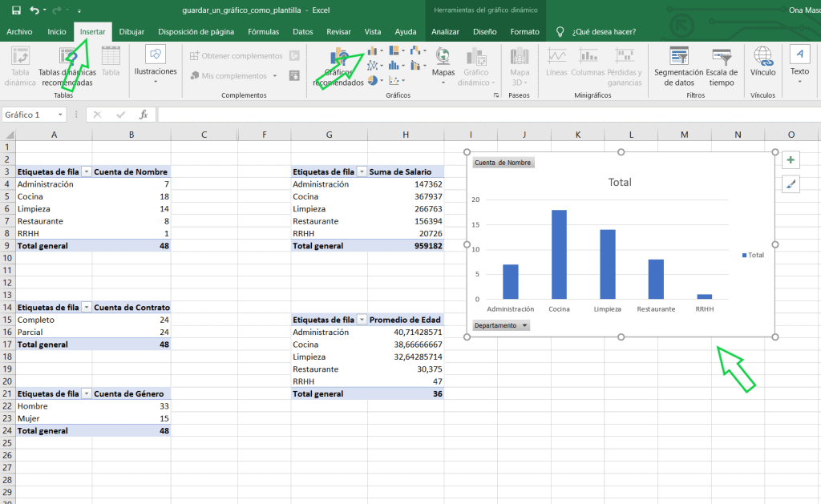821x504 pixels.
Task: Select the chart title Total
Action: 620,183
